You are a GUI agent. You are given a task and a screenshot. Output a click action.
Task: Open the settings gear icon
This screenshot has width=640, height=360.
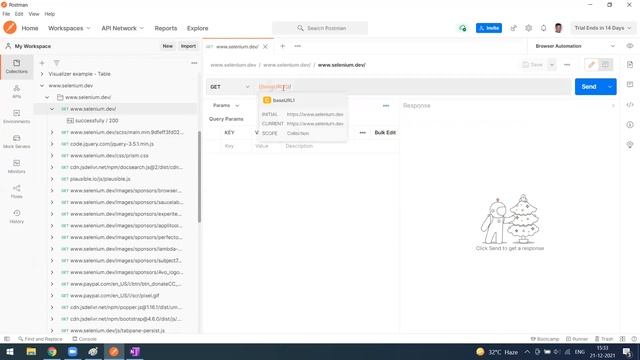click(x=529, y=28)
